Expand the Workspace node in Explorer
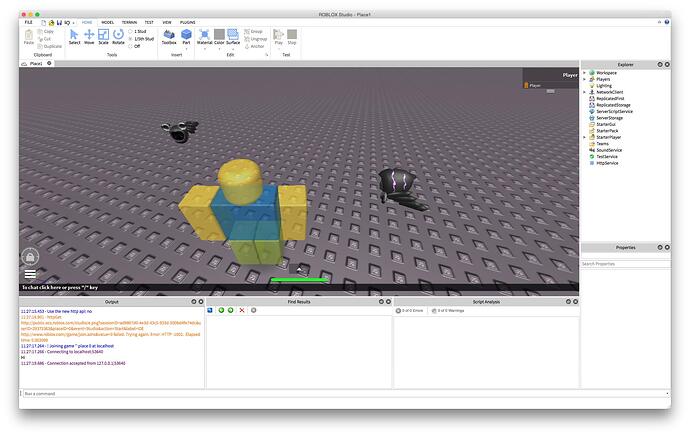Screen dimensions: 690x436 (586, 73)
